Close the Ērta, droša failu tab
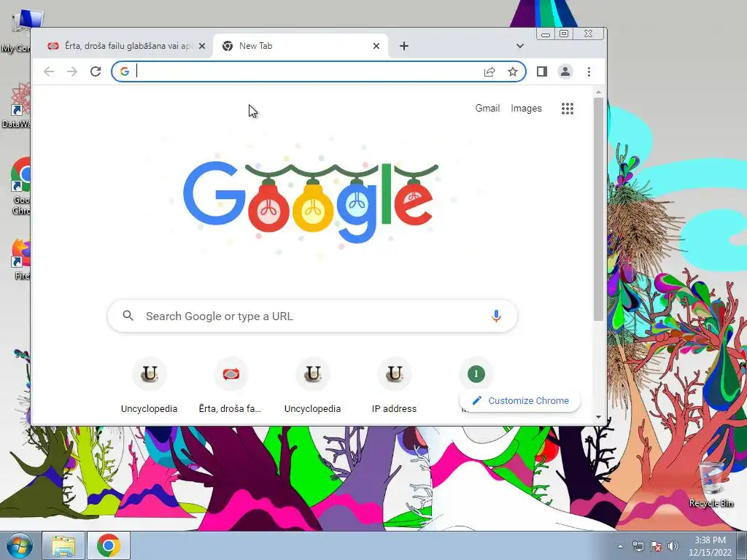The width and height of the screenshot is (747, 560). click(x=202, y=46)
